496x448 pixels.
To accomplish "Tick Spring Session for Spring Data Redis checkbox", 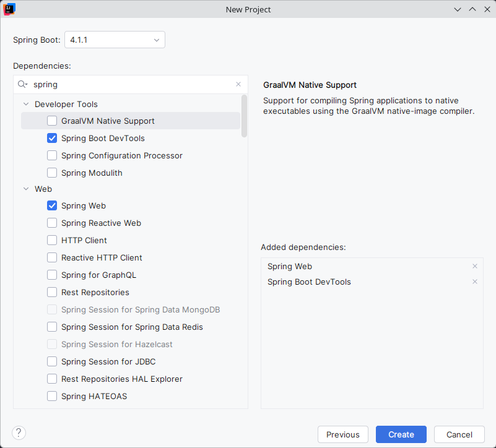I will [52, 327].
